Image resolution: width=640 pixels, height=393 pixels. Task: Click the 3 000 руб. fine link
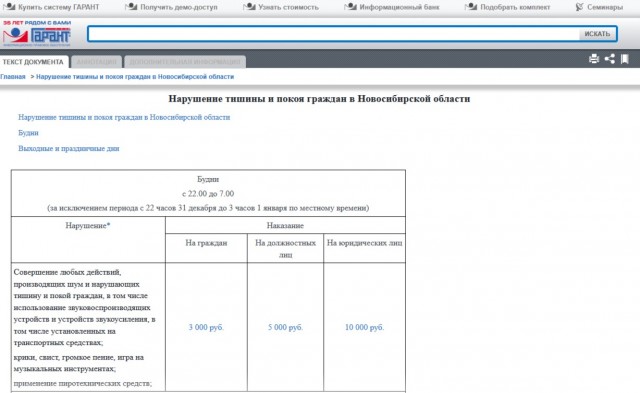point(206,327)
